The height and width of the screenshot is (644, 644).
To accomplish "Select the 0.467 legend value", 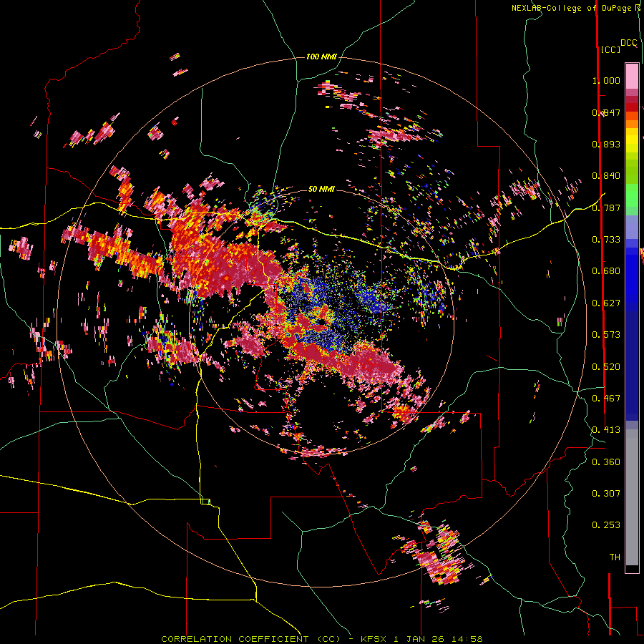I will (606, 399).
